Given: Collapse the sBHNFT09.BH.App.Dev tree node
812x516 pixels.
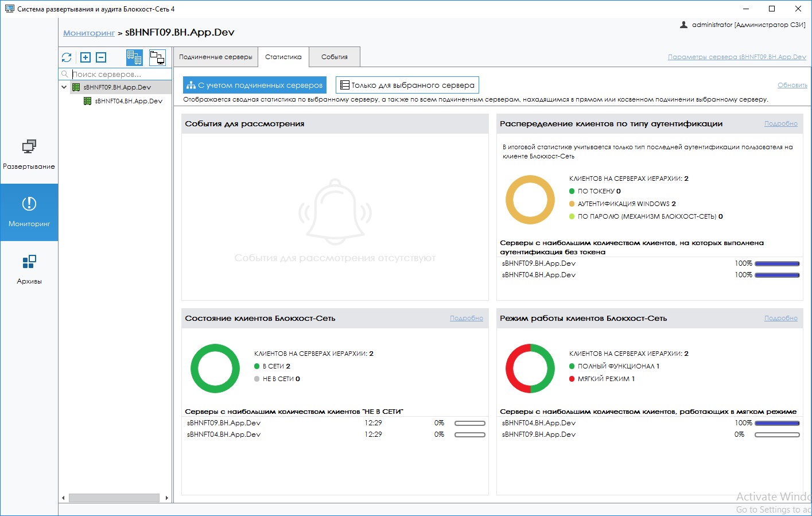Looking at the screenshot, I should point(64,87).
